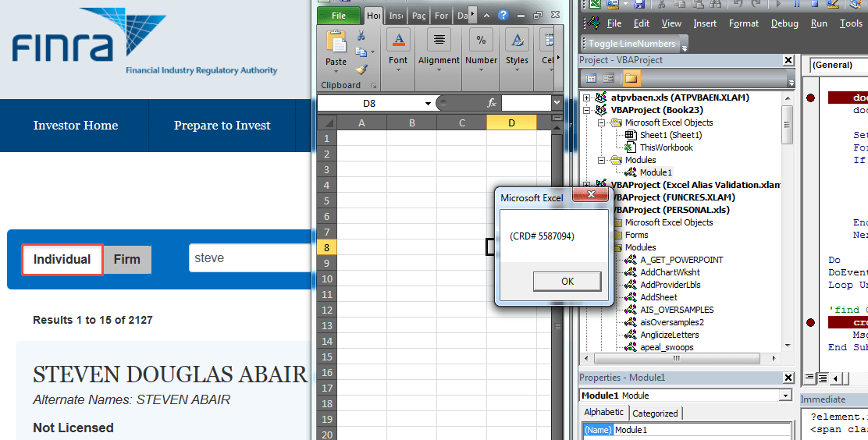Select Sheet1 (Sheet1) in project tree
Screen dimensions: 868x440
tap(671, 135)
